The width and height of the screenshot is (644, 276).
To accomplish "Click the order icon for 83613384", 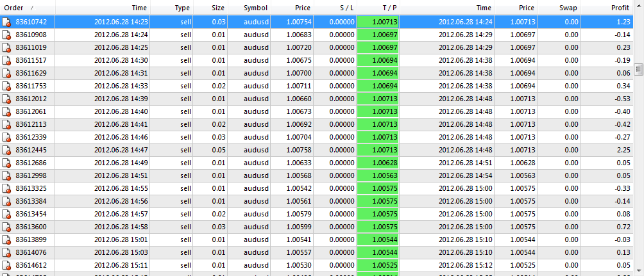I will pos(6,201).
